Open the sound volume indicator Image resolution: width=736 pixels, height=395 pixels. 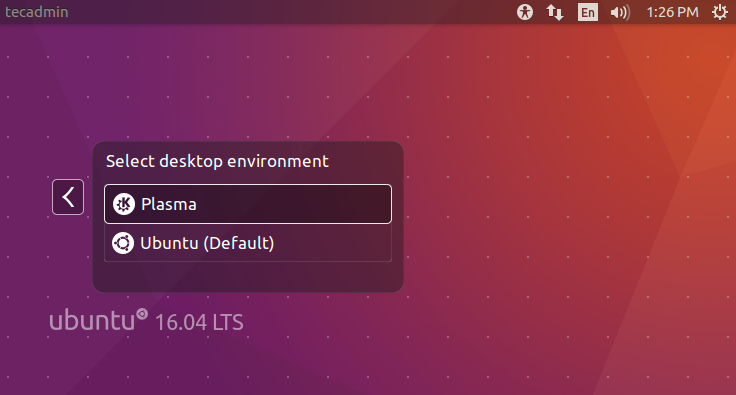coord(620,12)
